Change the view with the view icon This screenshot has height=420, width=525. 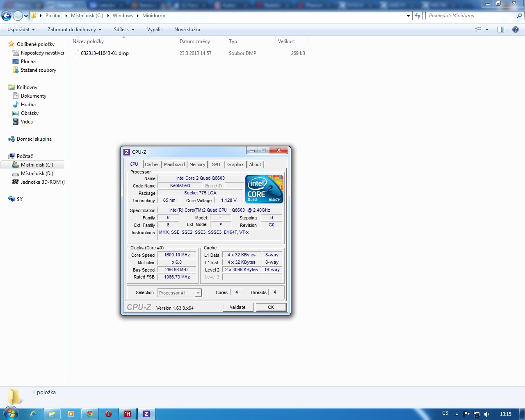[x=478, y=30]
